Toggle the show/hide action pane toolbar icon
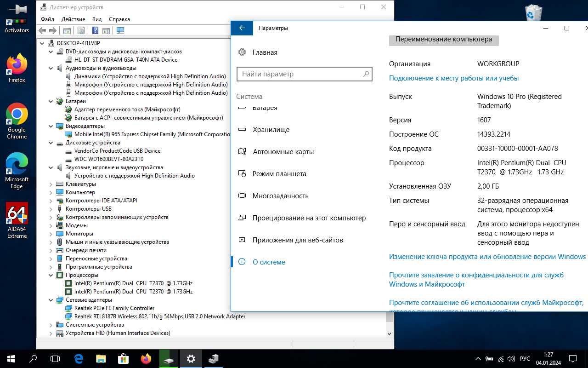Image resolution: width=588 pixels, height=368 pixels. pos(106,31)
